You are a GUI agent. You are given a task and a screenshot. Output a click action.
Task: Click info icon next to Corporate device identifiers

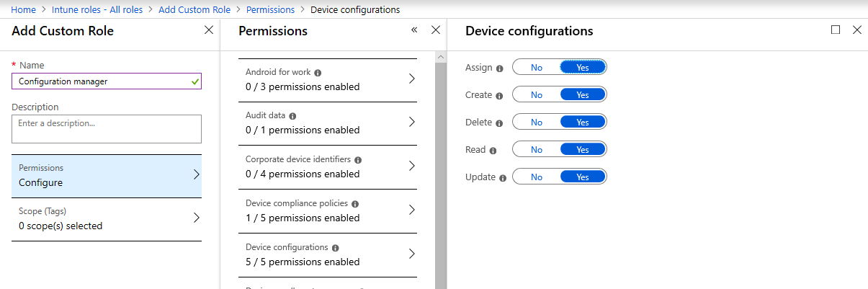(x=358, y=160)
